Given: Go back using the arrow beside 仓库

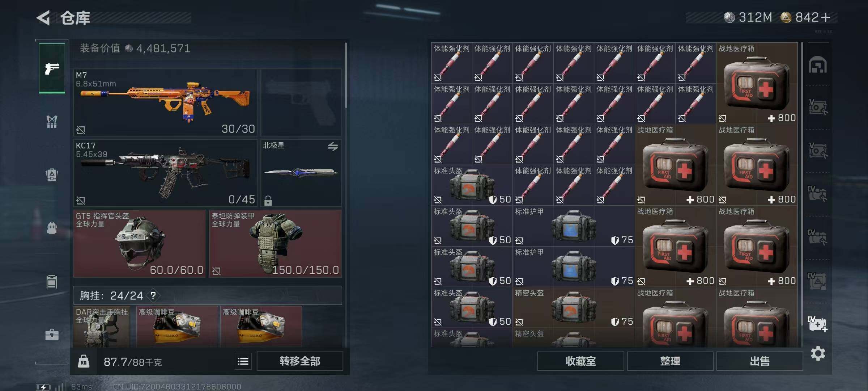Looking at the screenshot, I should coord(44,18).
